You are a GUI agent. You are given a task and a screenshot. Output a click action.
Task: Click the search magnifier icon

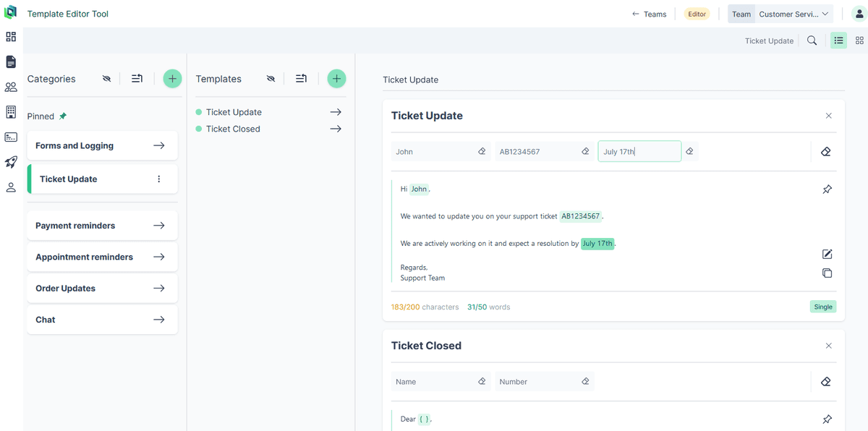click(812, 40)
